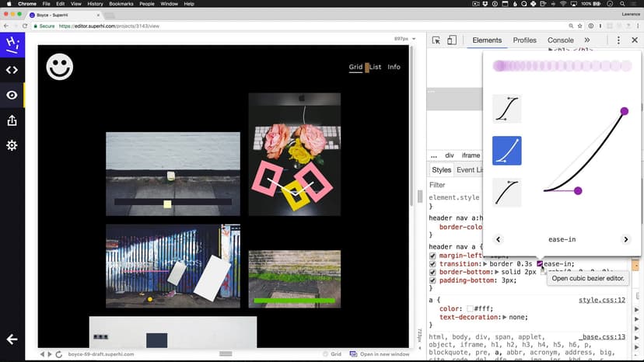Click the color swatch next to #fff
This screenshot has height=362, width=644.
(470, 308)
